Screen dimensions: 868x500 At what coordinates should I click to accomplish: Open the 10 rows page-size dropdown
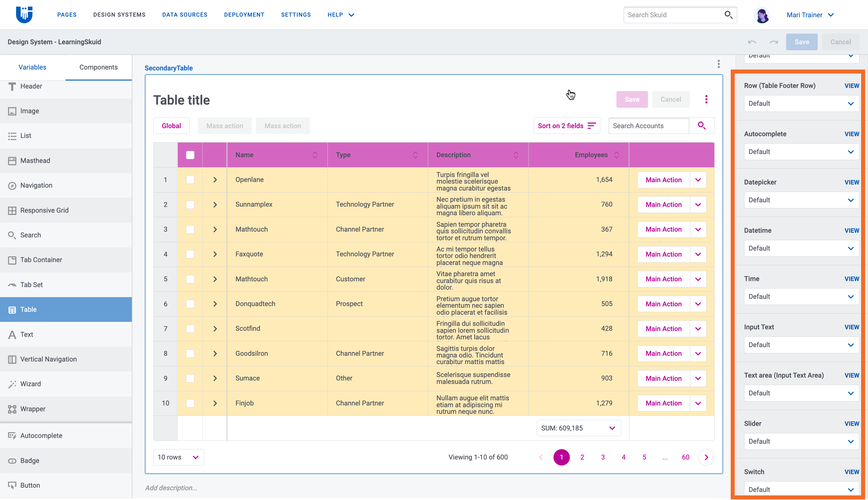pyautogui.click(x=178, y=457)
